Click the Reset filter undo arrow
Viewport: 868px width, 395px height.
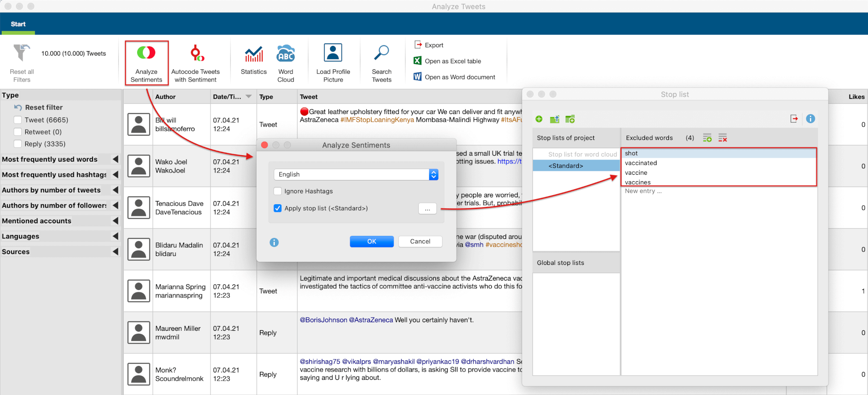pyautogui.click(x=18, y=108)
